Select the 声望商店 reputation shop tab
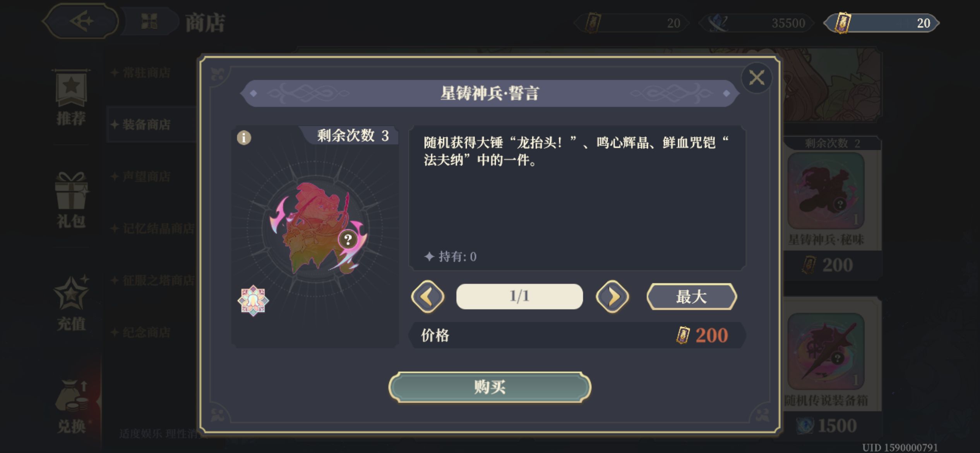Viewport: 980px width, 453px height. (146, 177)
